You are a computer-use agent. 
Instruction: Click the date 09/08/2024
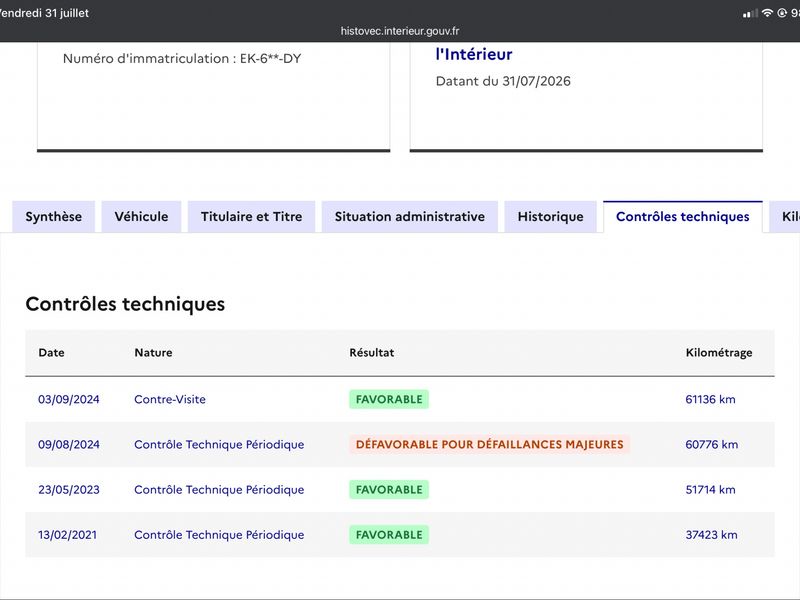pyautogui.click(x=69, y=444)
